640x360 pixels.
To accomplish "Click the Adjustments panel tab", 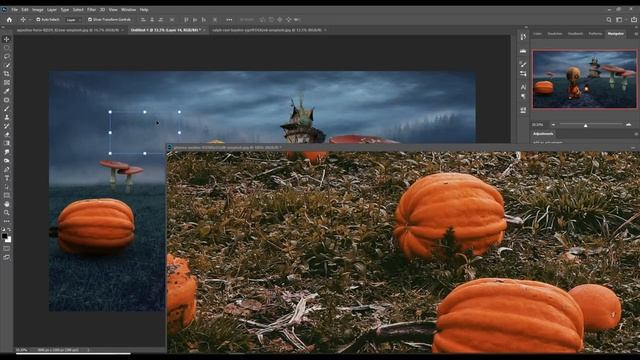I will point(543,134).
